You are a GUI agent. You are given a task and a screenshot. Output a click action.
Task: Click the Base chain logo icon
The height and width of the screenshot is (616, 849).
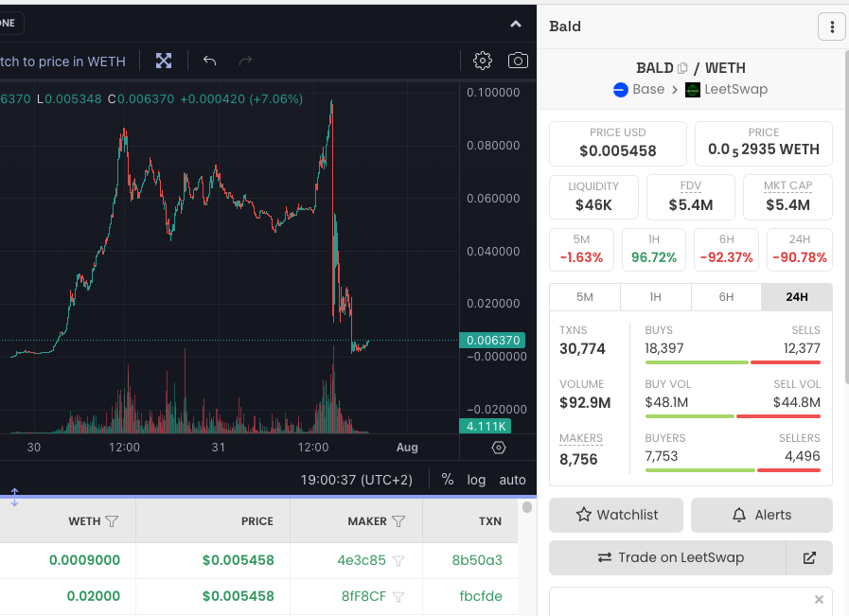coord(621,89)
